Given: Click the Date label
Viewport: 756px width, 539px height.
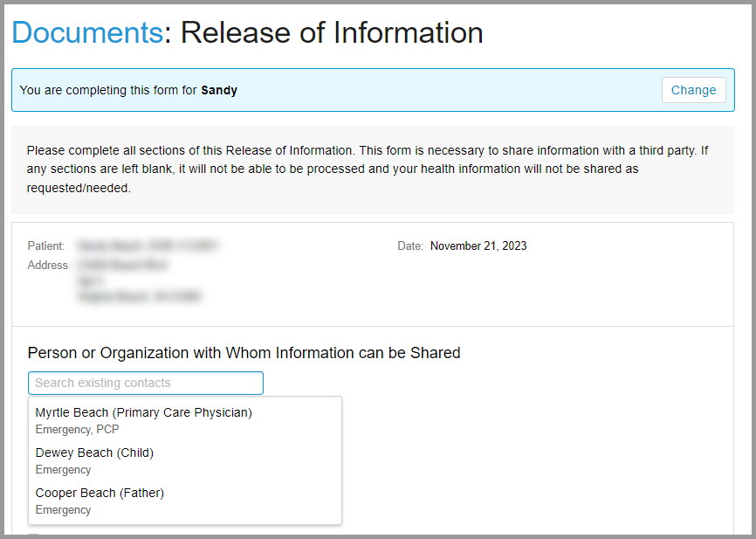Looking at the screenshot, I should tap(409, 245).
